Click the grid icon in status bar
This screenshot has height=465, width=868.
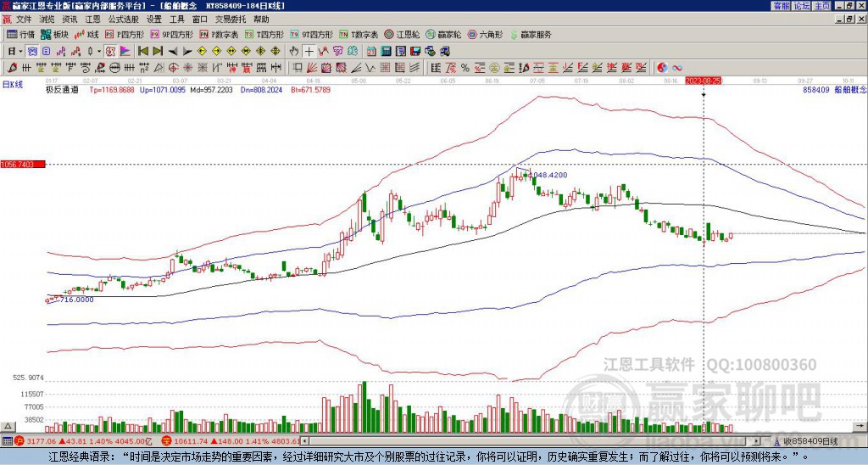pyautogui.click(x=7, y=441)
